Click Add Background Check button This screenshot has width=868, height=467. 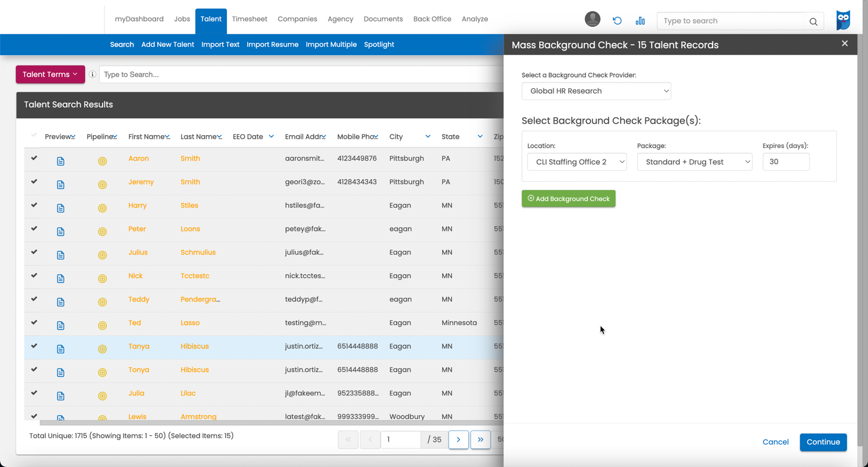569,198
